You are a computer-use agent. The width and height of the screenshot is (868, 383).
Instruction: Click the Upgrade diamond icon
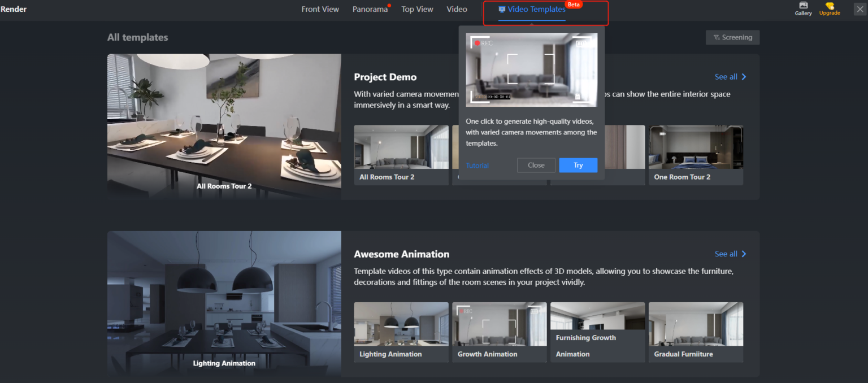[829, 9]
